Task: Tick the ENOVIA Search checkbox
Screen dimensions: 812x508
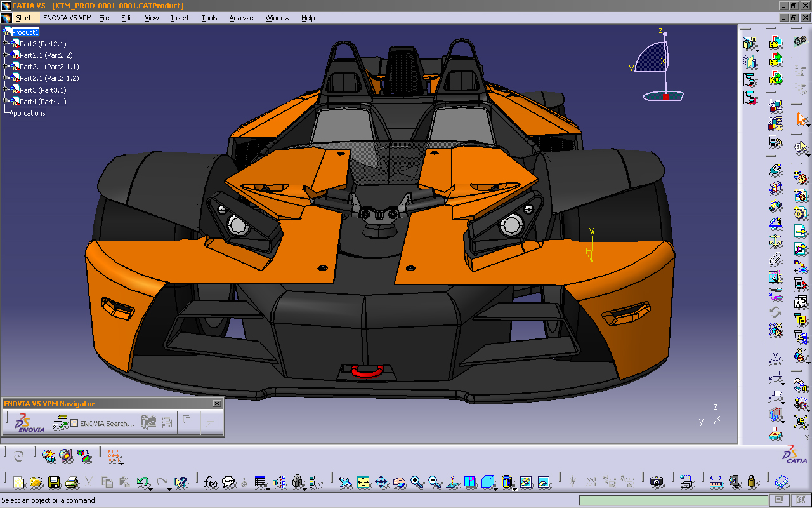Action: (x=74, y=423)
